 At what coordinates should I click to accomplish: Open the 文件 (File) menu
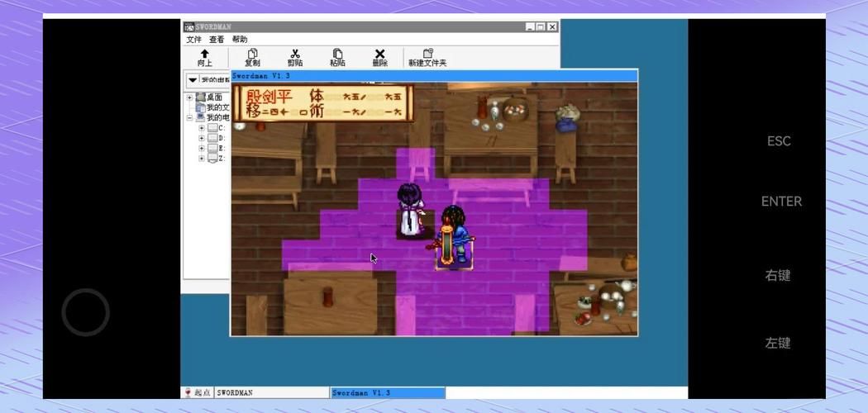coord(193,39)
